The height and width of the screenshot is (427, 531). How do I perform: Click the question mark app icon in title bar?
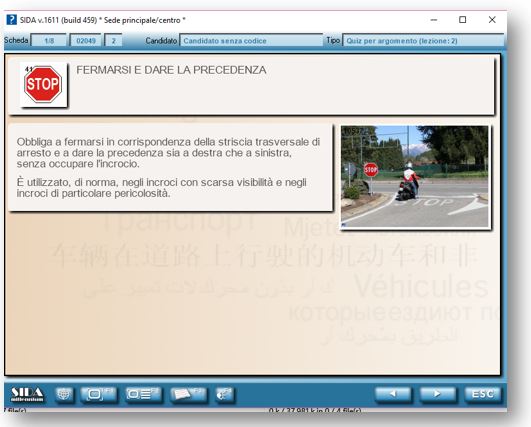[11, 20]
